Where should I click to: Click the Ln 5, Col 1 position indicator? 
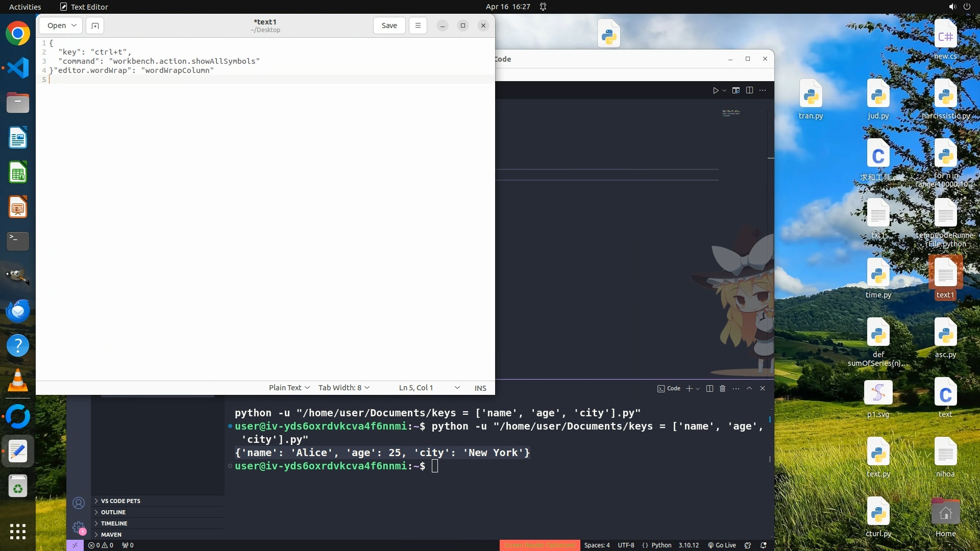416,388
